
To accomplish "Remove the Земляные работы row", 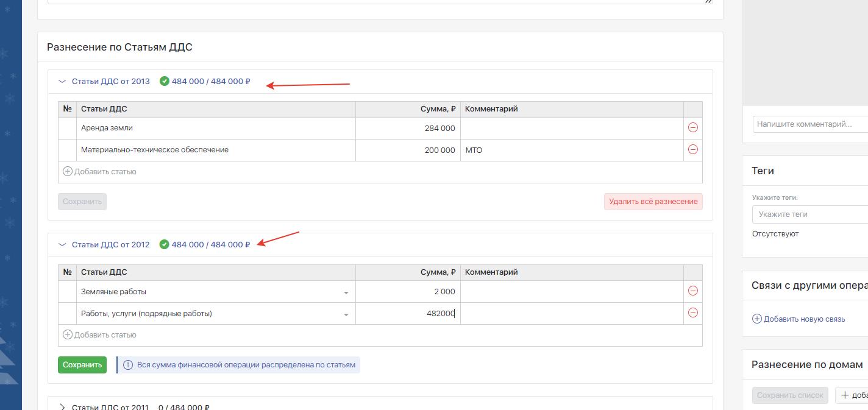I will 692,291.
